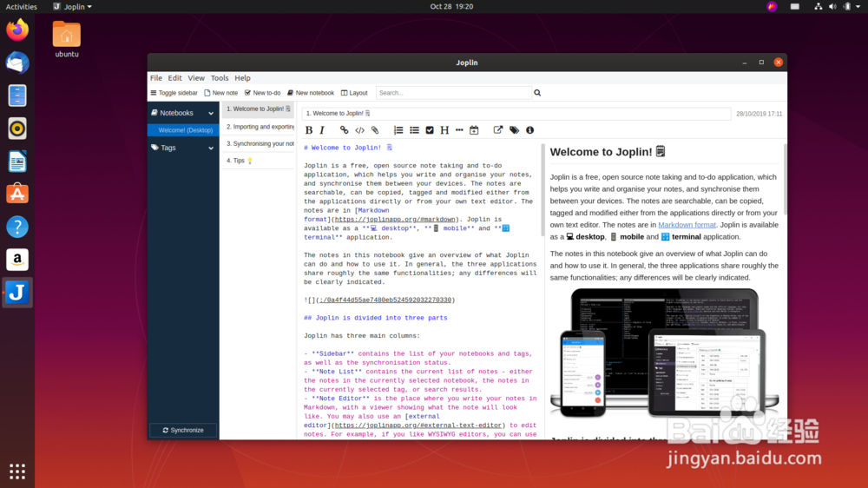Collapse the Notebooks section chevron

(x=211, y=113)
